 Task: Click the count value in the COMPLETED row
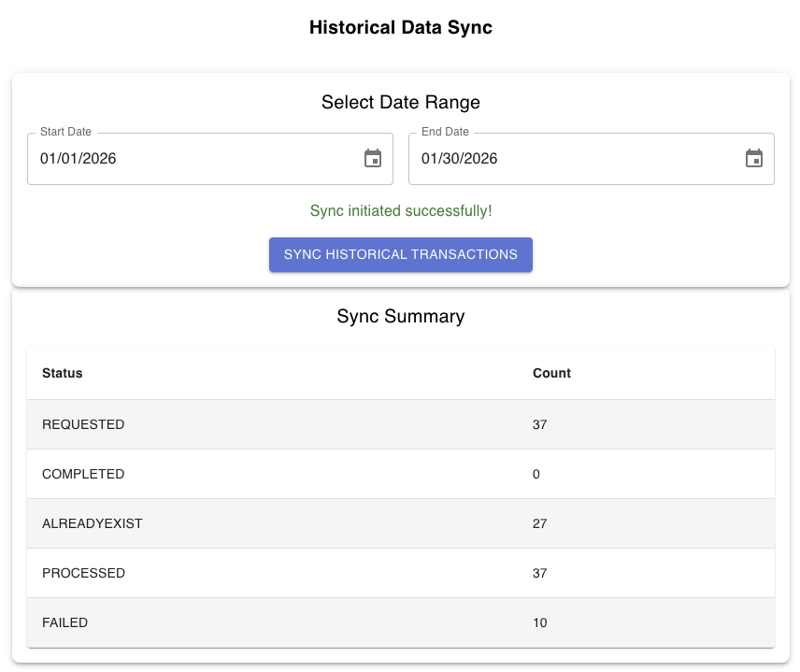coord(536,474)
